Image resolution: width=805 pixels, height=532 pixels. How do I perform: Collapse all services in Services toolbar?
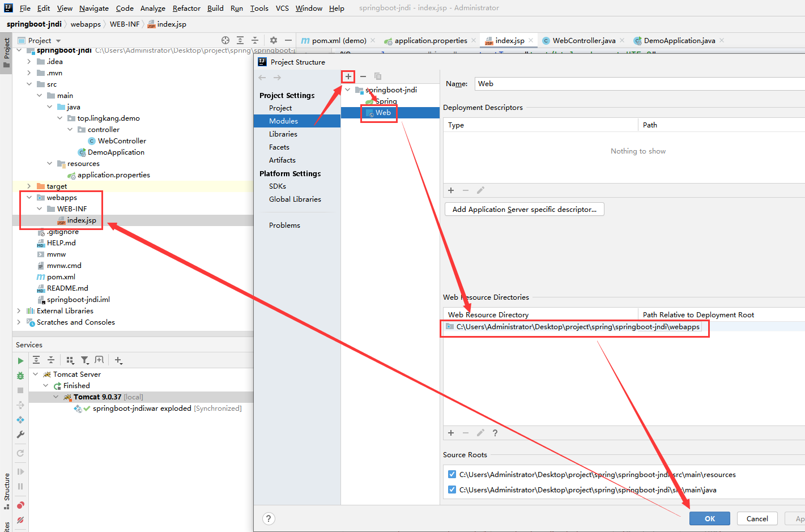pyautogui.click(x=51, y=360)
